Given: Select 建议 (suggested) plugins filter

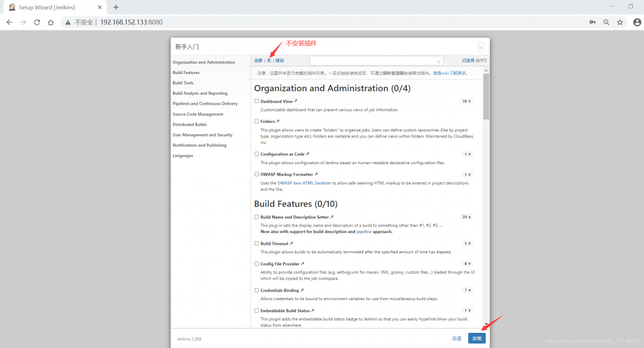Looking at the screenshot, I should click(x=280, y=60).
